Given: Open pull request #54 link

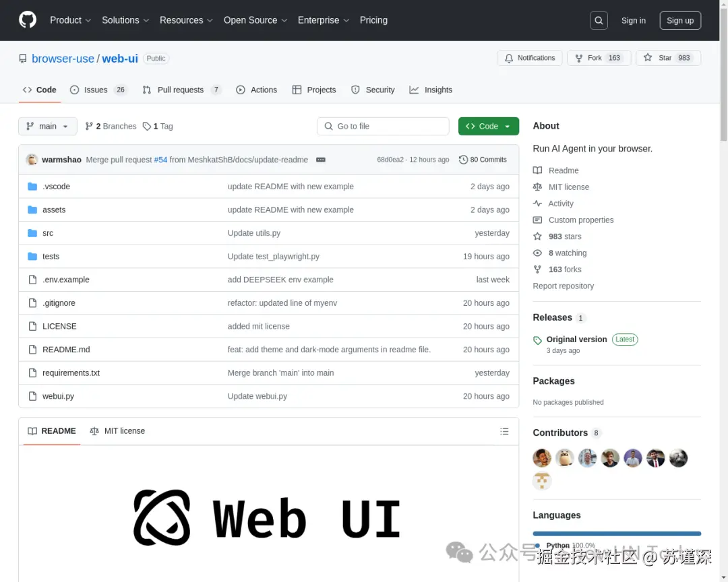Looking at the screenshot, I should (x=160, y=160).
